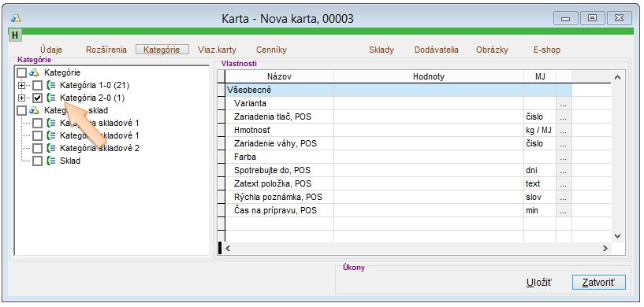The height and width of the screenshot is (307, 644).
Task: Check the Kategória 1-0 checkbox
Action: click(37, 85)
